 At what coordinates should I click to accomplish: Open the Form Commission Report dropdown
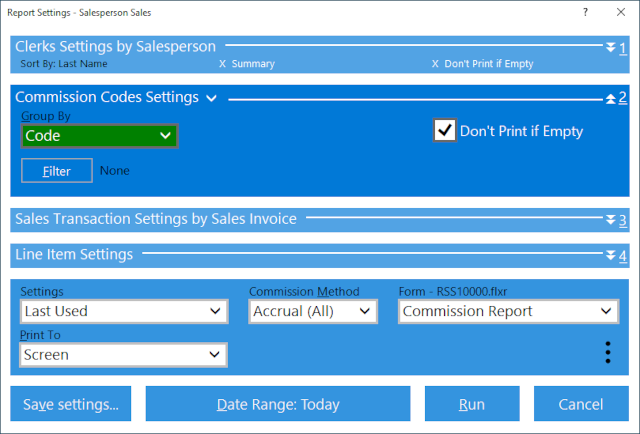[x=507, y=311]
